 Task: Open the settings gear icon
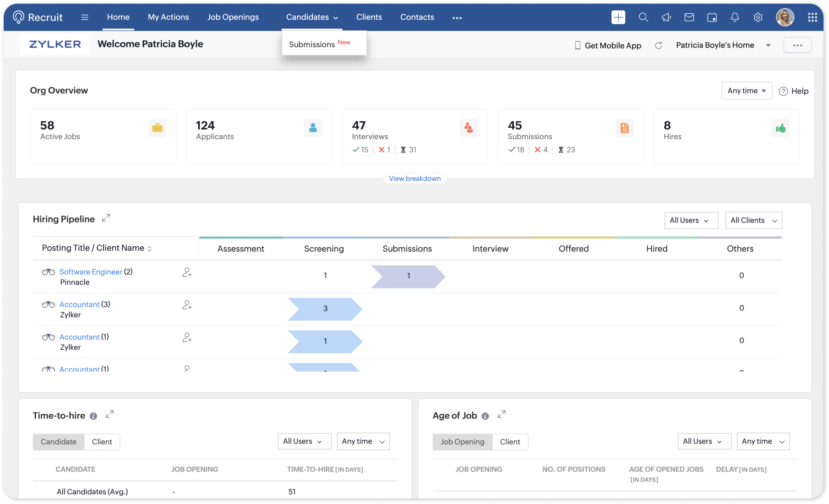(x=758, y=17)
